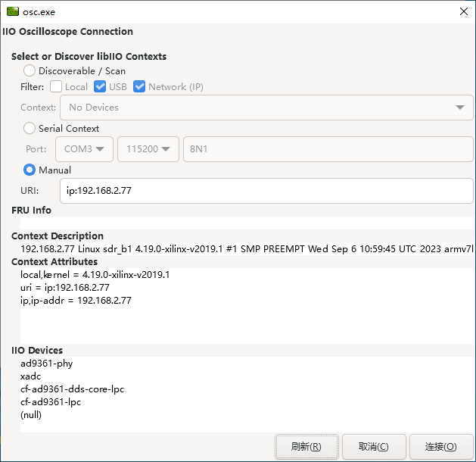
Task: Click the 连接(O) connect button
Action: [x=440, y=447]
